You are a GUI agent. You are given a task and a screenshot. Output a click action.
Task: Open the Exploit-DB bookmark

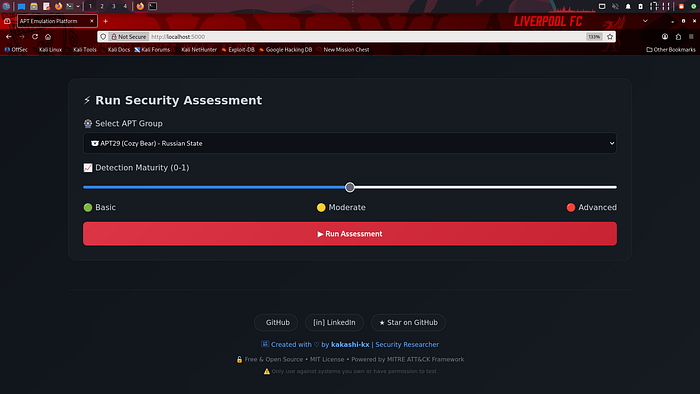coord(238,50)
